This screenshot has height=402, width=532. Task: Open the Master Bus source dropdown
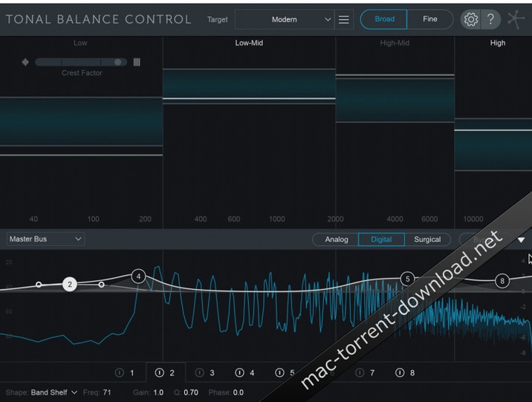(45, 239)
